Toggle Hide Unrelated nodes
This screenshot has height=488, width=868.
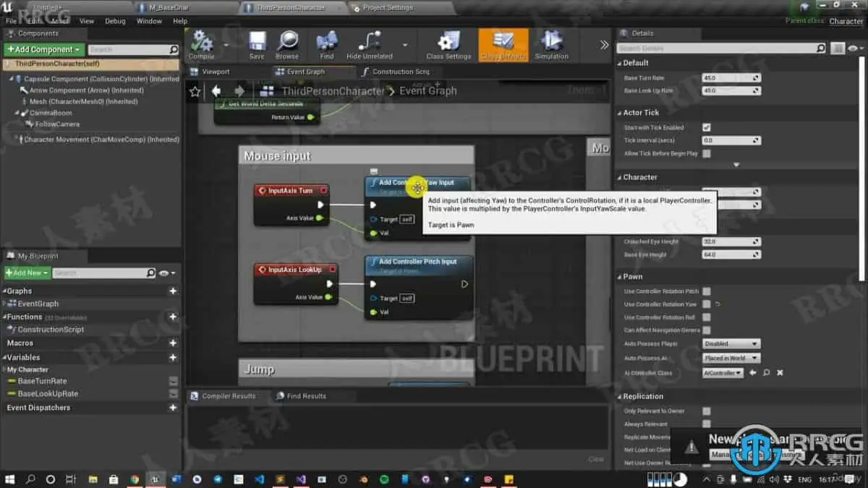tap(370, 45)
